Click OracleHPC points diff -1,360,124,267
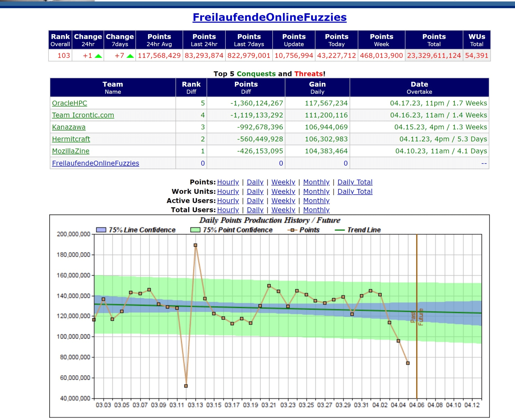Screen dimensions: 515x420 [x=257, y=103]
